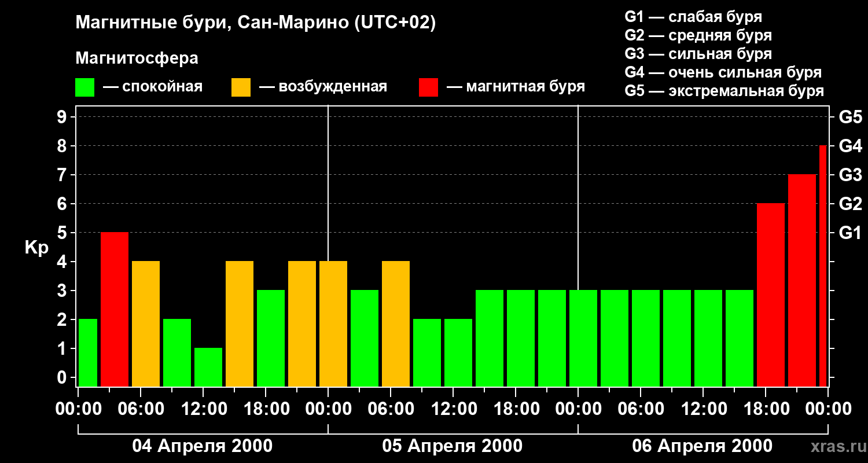Click the '06 Апреля 2000' date label
Viewport: 868px width, 463px height.
point(703,446)
